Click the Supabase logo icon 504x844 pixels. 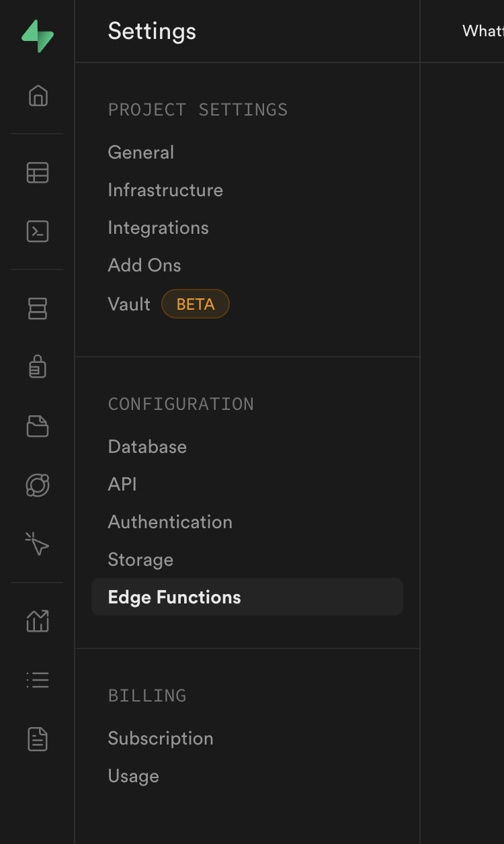38,36
